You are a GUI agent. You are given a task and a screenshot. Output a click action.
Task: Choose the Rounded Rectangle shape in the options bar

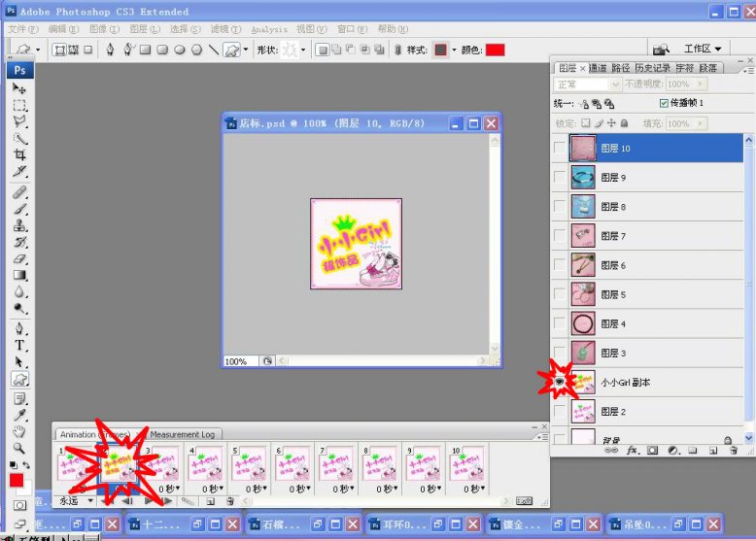(x=162, y=50)
